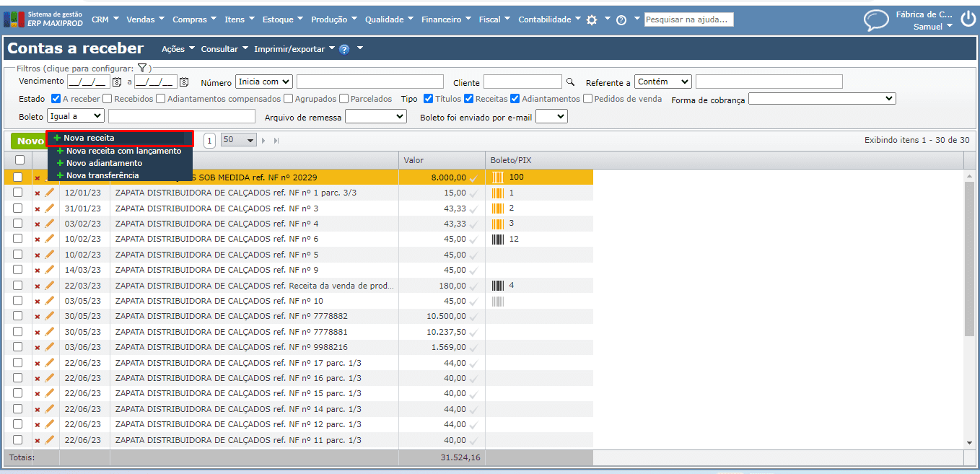Click the pencil edit icon for NF nº 3
The height and width of the screenshot is (474, 980).
coord(50,209)
